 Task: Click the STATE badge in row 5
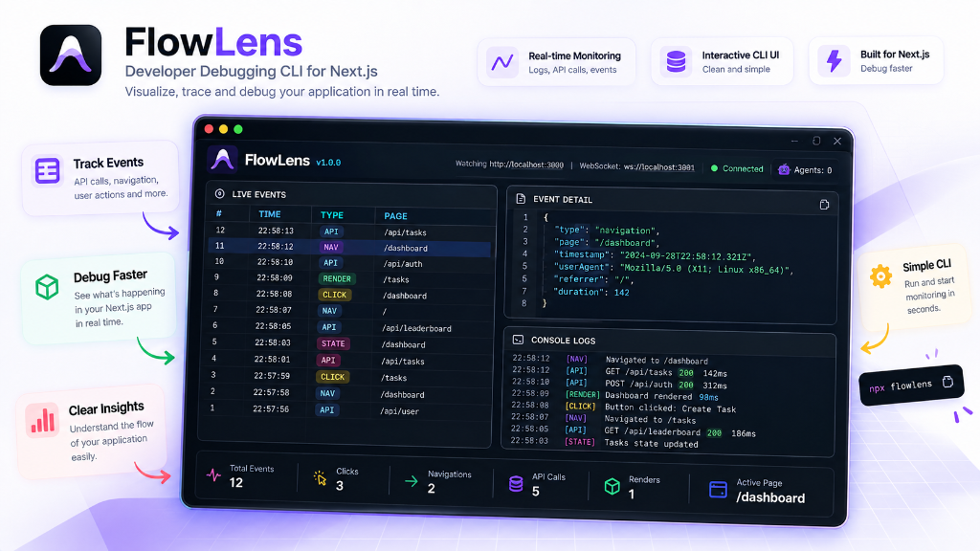[333, 343]
